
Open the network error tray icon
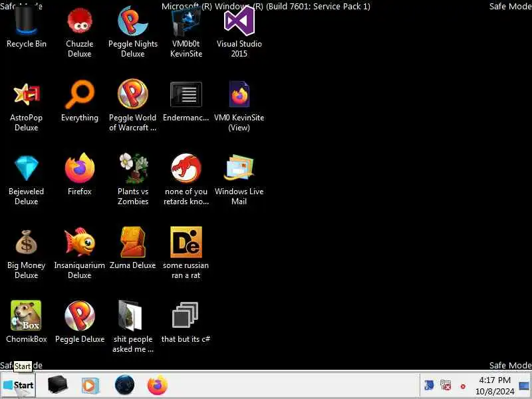(x=446, y=385)
